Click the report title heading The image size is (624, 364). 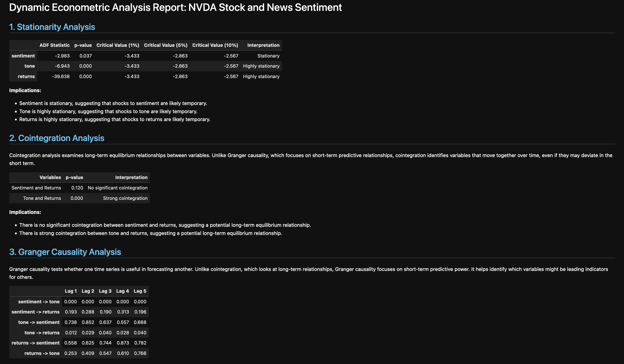pos(175,7)
